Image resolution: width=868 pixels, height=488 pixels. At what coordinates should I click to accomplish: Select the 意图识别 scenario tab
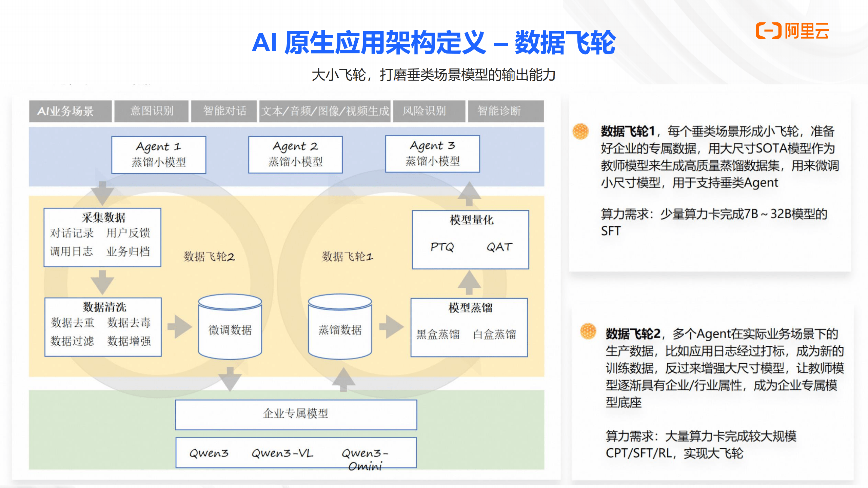151,111
